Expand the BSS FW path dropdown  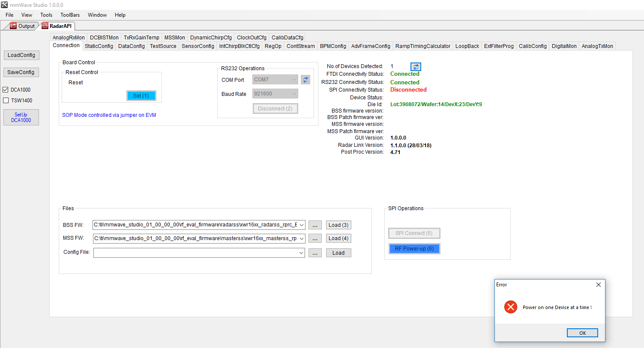(x=302, y=225)
